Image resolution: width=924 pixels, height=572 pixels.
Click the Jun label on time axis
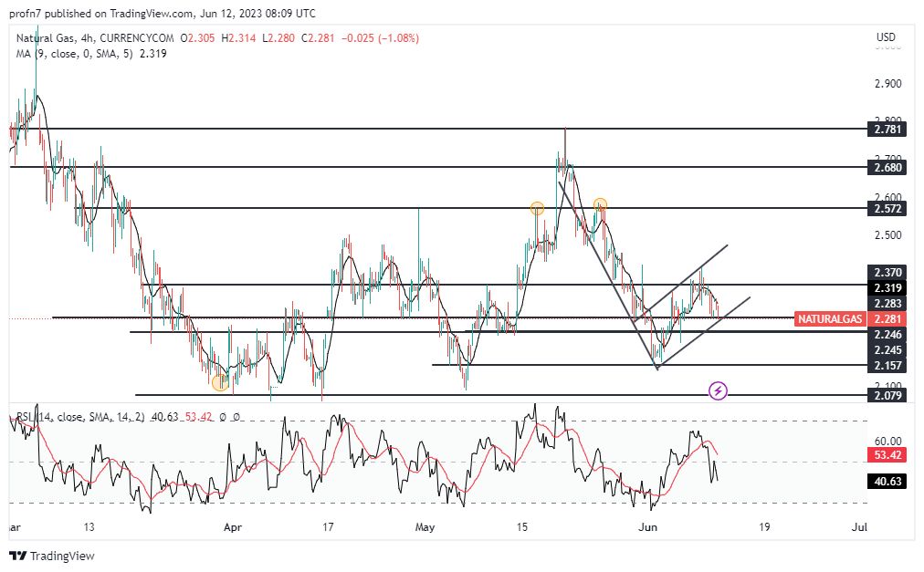click(647, 526)
